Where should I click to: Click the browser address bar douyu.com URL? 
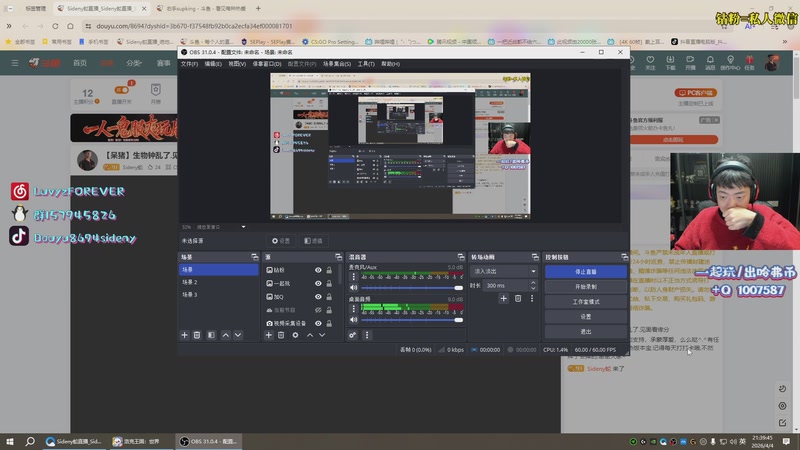point(194,26)
